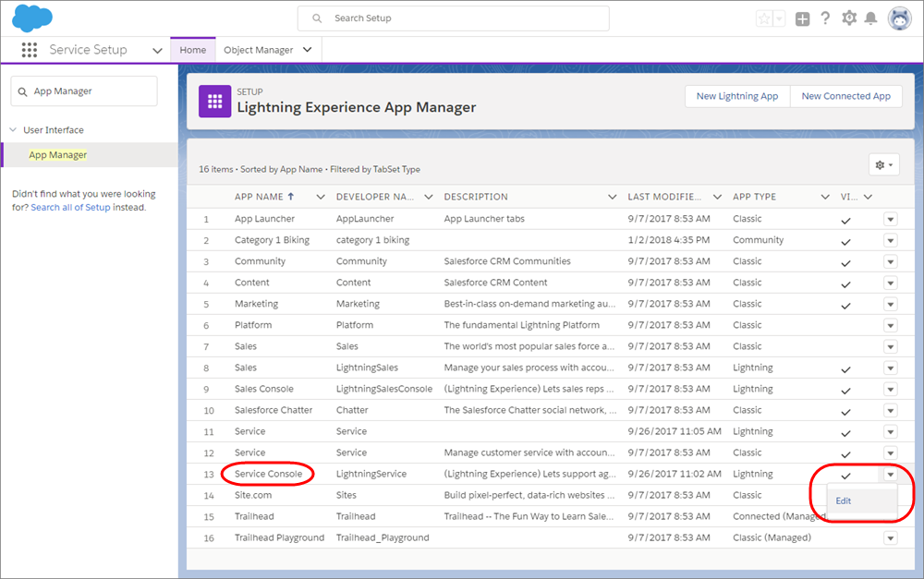Follow the Search all of Setup link
This screenshot has height=579, width=924.
click(x=70, y=208)
